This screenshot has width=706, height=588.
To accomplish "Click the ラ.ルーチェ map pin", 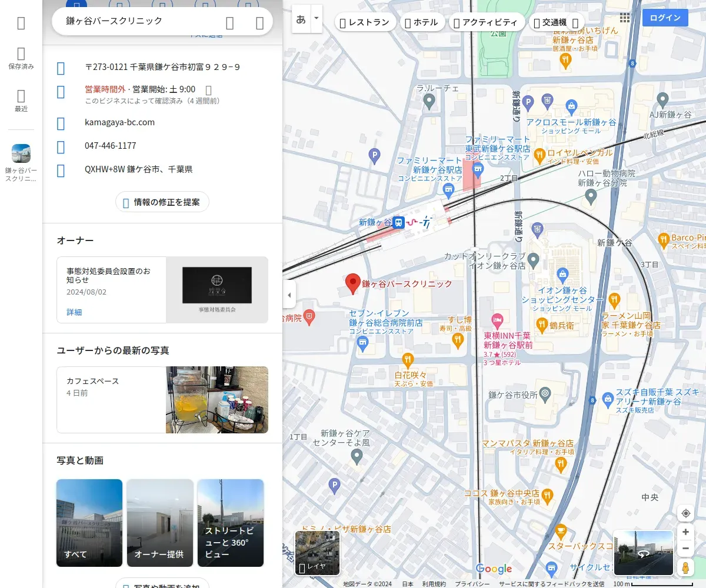I will tap(429, 102).
